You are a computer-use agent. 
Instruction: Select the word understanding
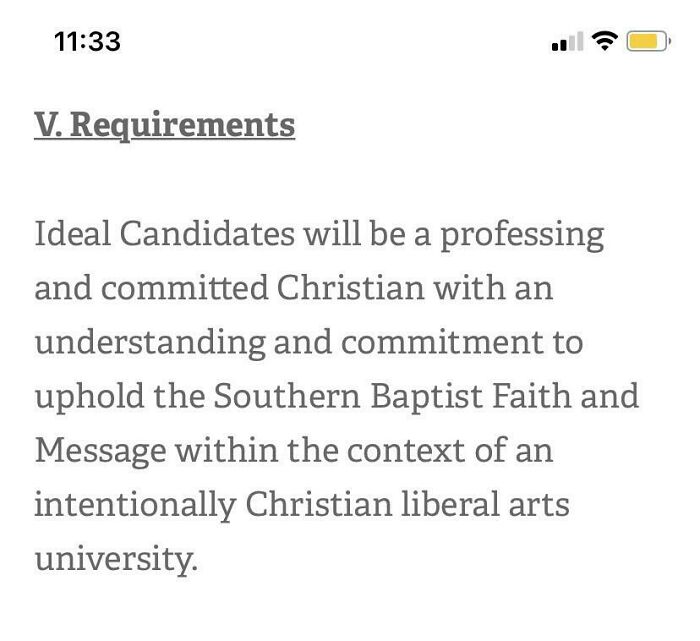tap(150, 343)
